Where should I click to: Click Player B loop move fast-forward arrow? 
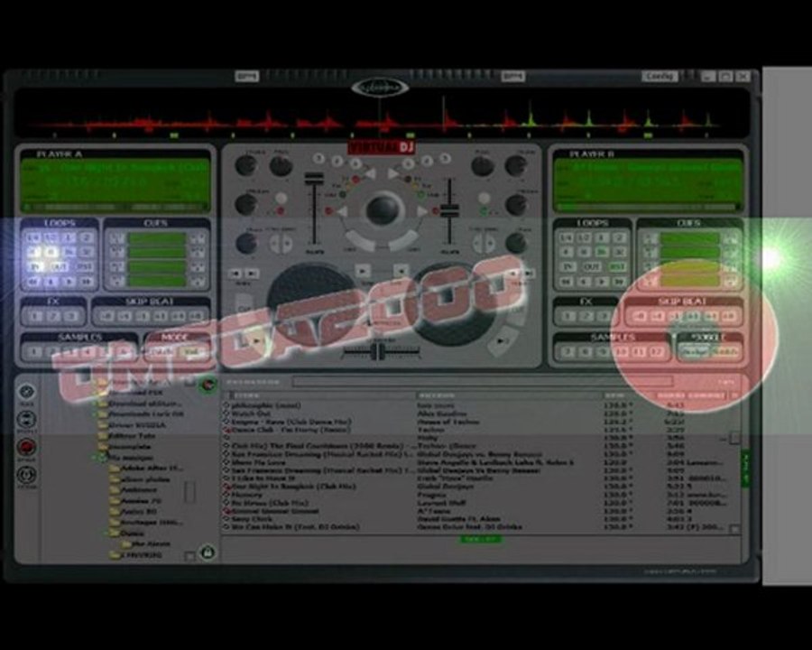click(619, 282)
